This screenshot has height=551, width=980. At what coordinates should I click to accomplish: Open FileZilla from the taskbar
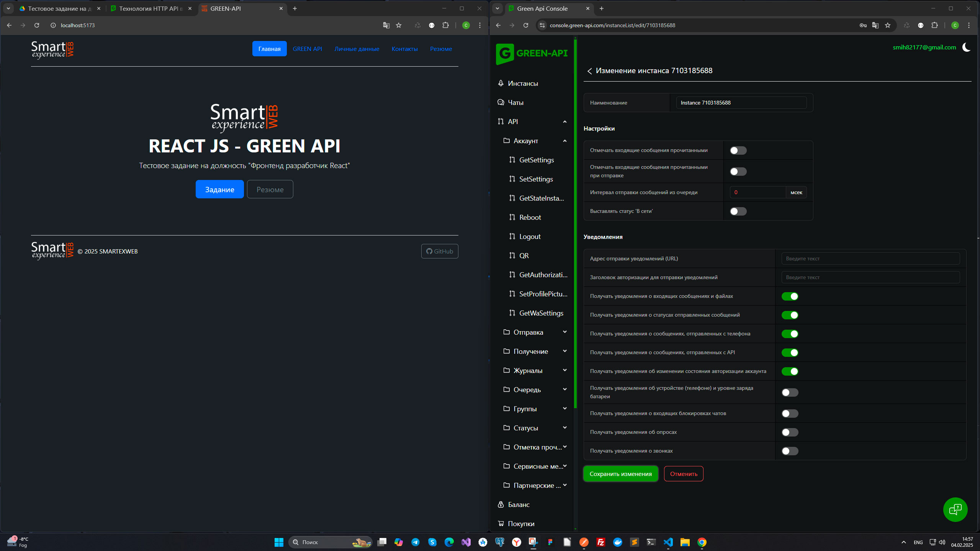tap(601, 542)
